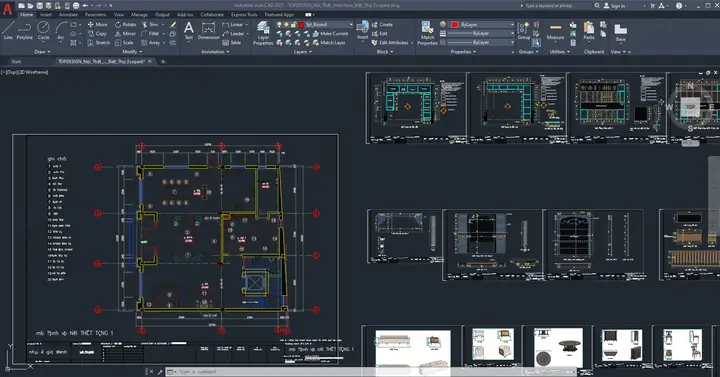720x377 pixels.
Task: Switch to the Start file tab
Action: coord(16,62)
